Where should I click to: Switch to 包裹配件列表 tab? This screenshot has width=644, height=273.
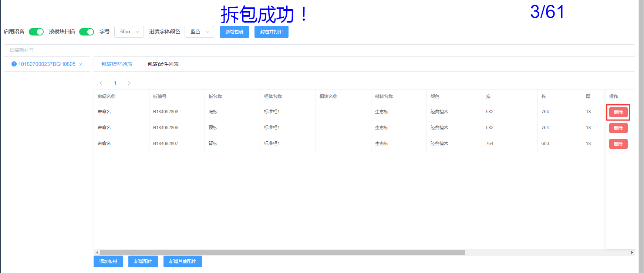(x=163, y=64)
